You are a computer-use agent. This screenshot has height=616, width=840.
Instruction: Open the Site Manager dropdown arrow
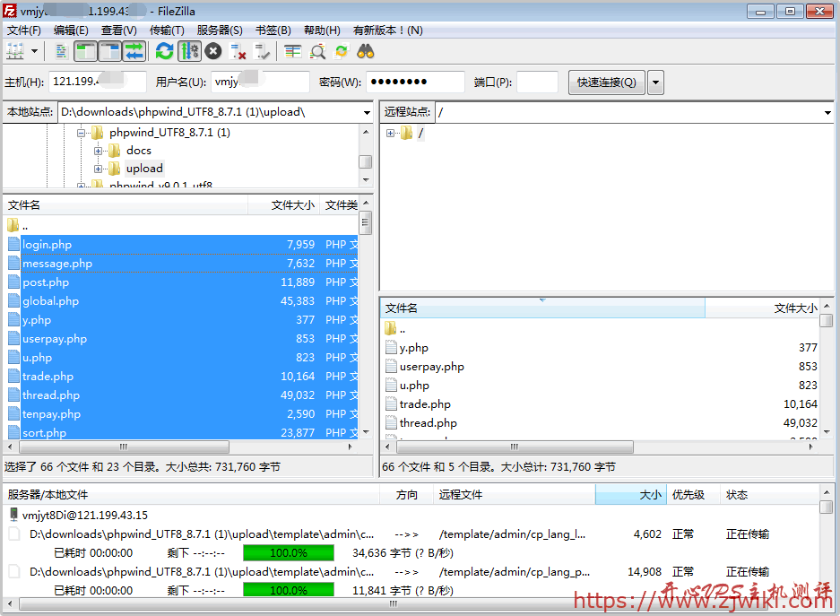35,51
